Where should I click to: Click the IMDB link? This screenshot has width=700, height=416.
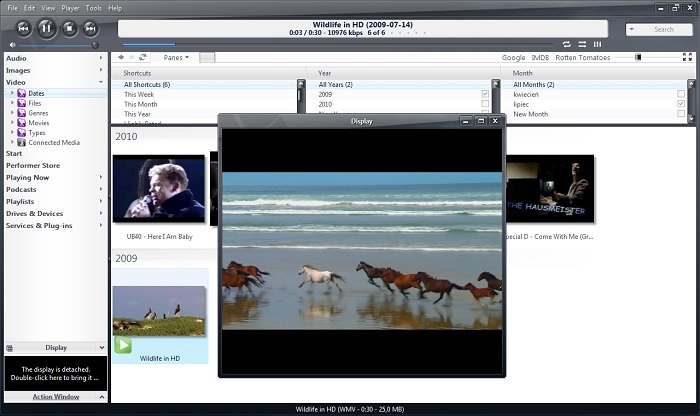(540, 58)
